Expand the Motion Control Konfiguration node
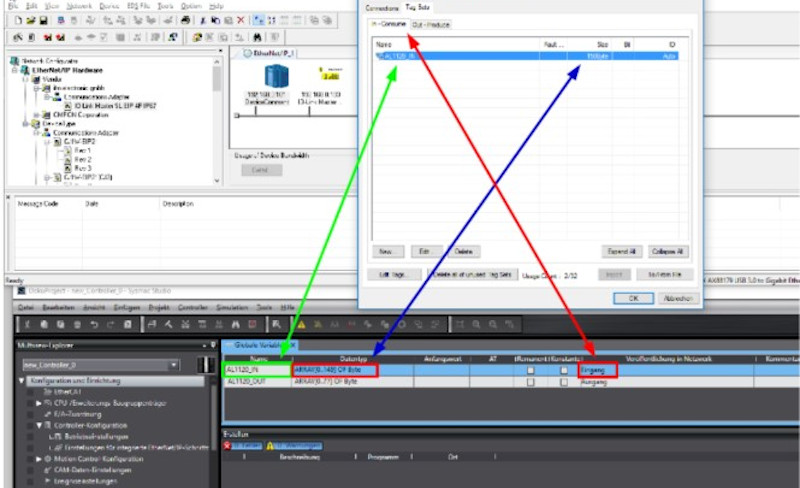This screenshot has height=488, width=800. (39, 458)
